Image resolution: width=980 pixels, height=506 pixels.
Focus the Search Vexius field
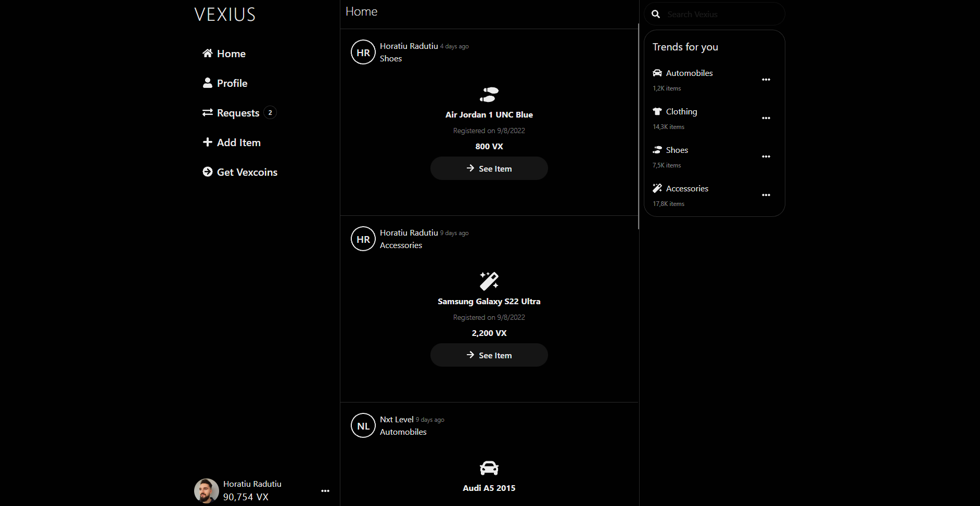[x=714, y=14]
